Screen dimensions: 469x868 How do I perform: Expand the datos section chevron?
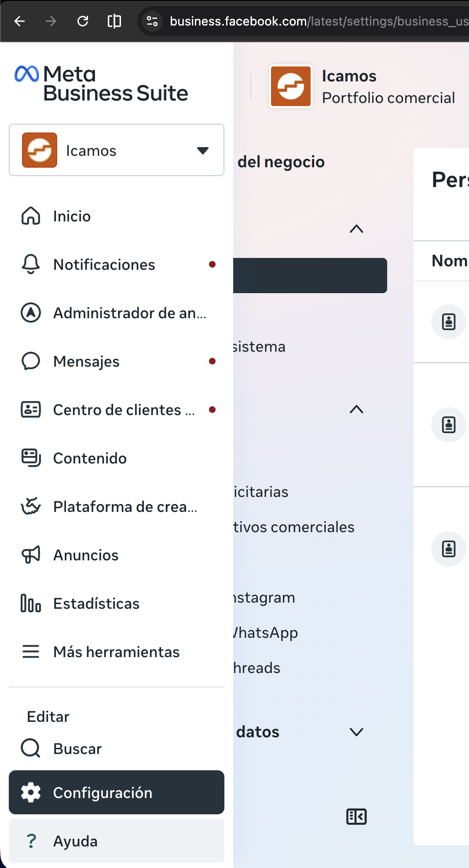click(356, 732)
